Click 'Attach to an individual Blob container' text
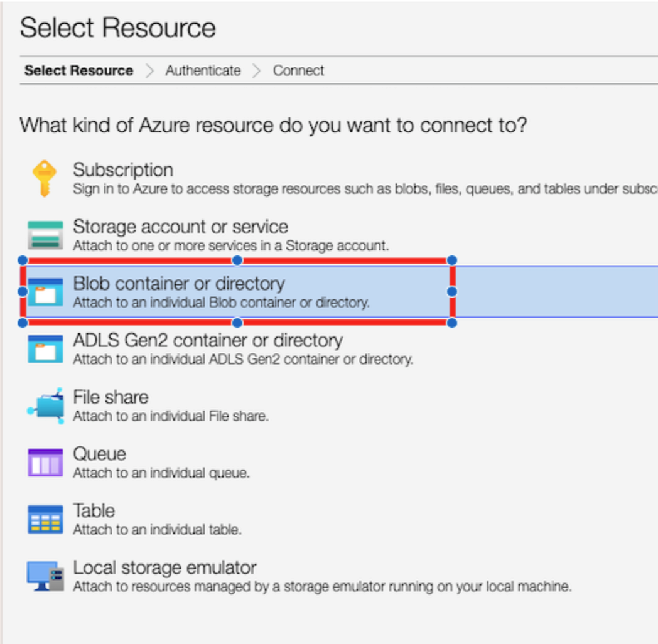Viewport: 658px width, 644px height. (x=221, y=302)
